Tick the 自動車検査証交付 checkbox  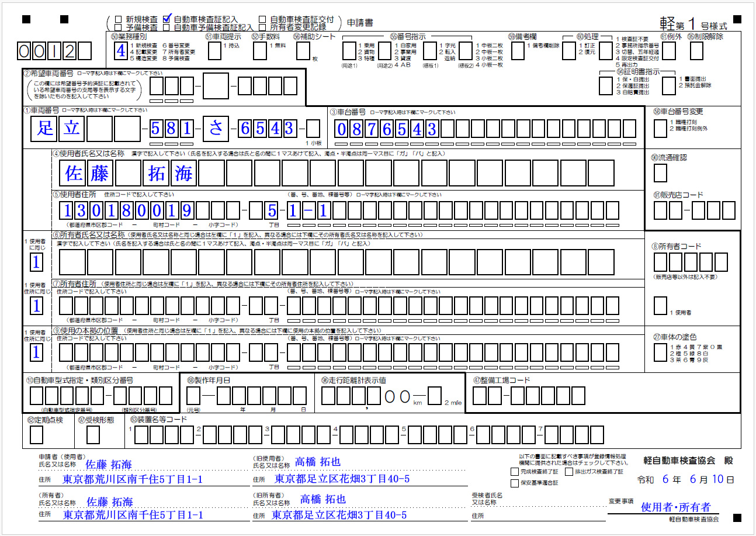(x=262, y=19)
